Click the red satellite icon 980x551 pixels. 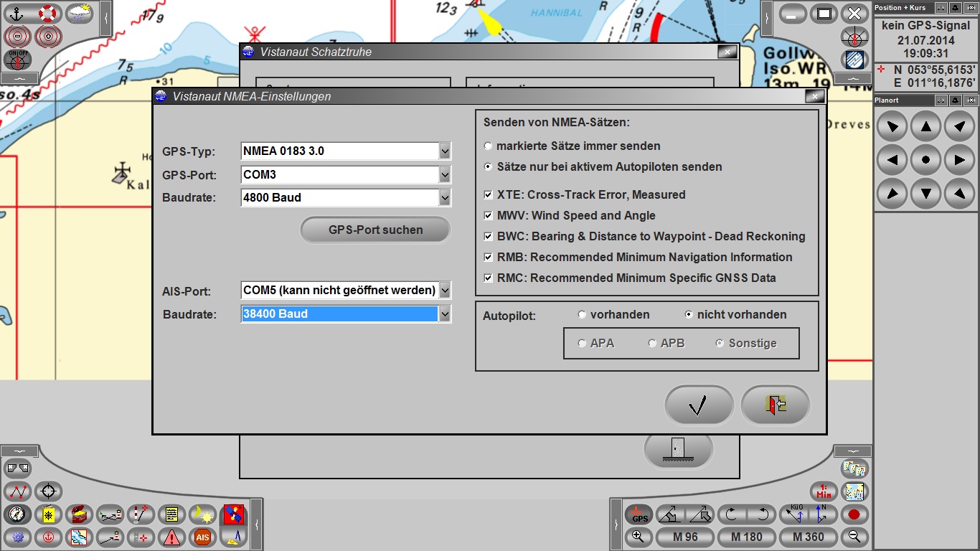tap(233, 514)
